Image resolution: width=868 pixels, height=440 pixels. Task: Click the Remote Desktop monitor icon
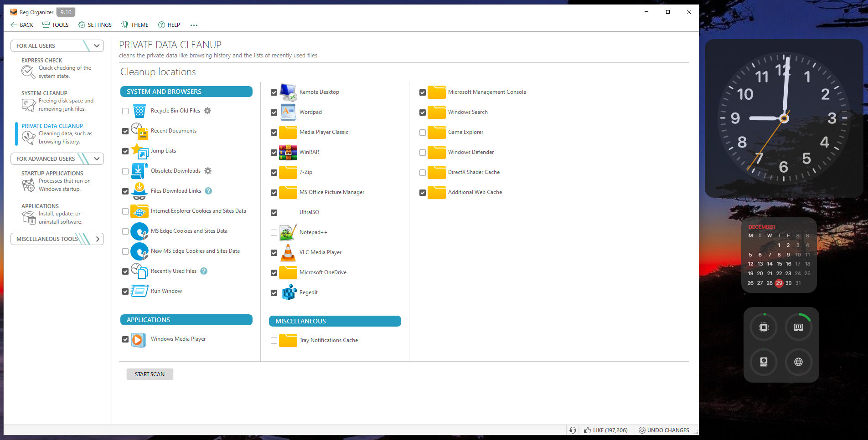(288, 92)
